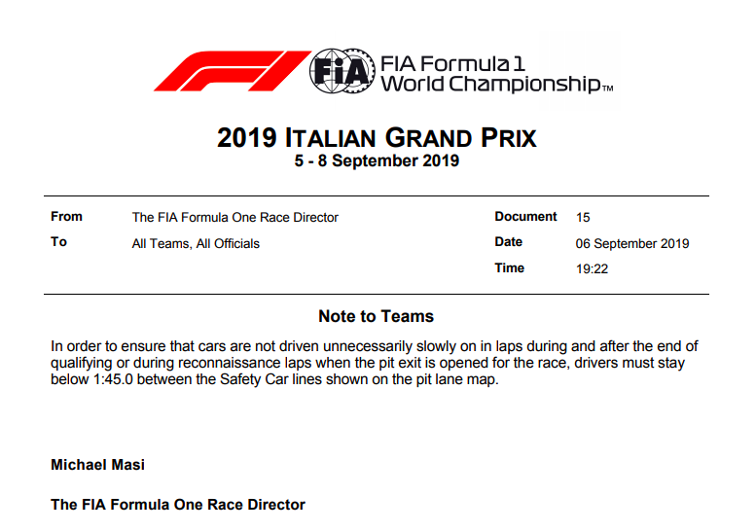756x532 pixels.
Task: Click the 19:22 time value
Action: pyautogui.click(x=592, y=268)
